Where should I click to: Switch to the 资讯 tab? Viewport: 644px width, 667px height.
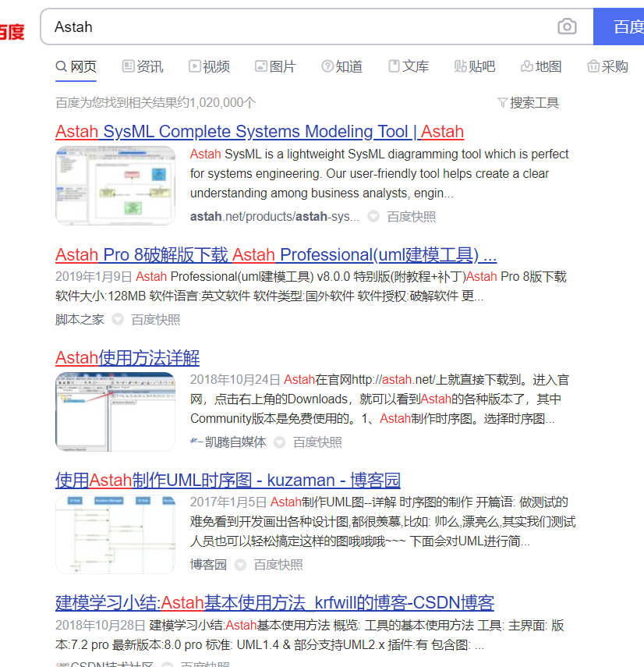tap(143, 67)
